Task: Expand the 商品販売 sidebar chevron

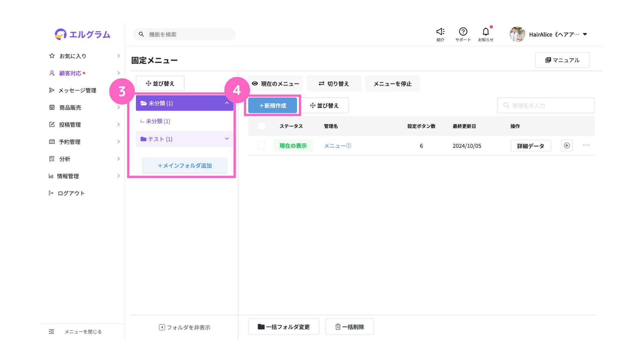Action: 118,107
